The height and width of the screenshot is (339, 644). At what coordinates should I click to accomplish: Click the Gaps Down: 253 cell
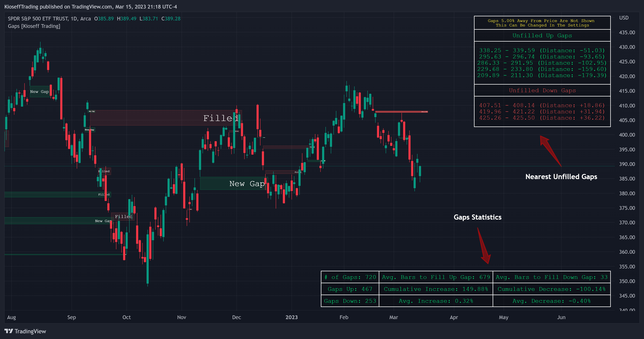click(350, 301)
